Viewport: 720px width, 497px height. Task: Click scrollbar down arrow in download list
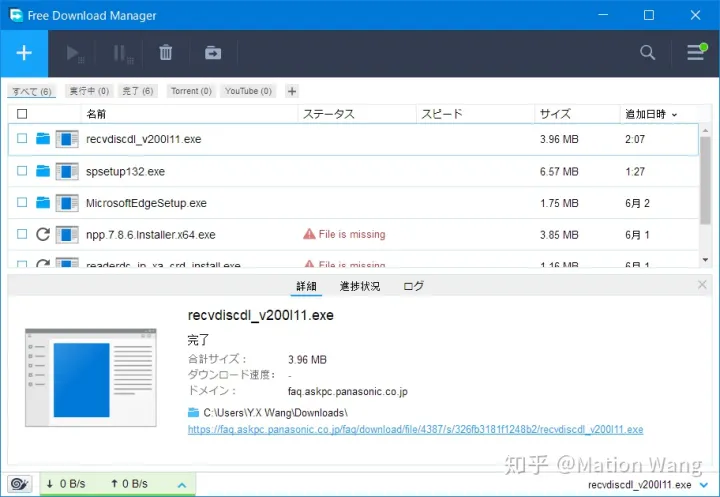coord(705,260)
